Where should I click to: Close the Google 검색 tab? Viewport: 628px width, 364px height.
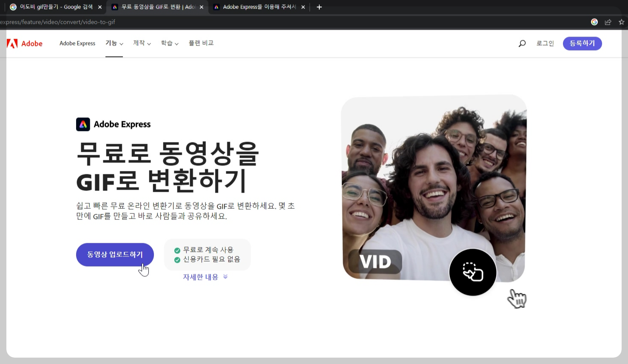click(x=100, y=7)
